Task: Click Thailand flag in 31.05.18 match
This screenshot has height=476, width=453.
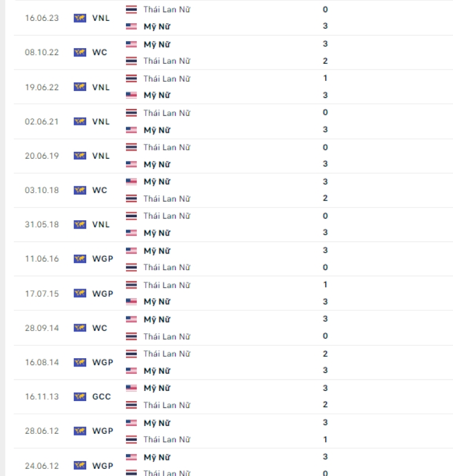Action: click(131, 216)
